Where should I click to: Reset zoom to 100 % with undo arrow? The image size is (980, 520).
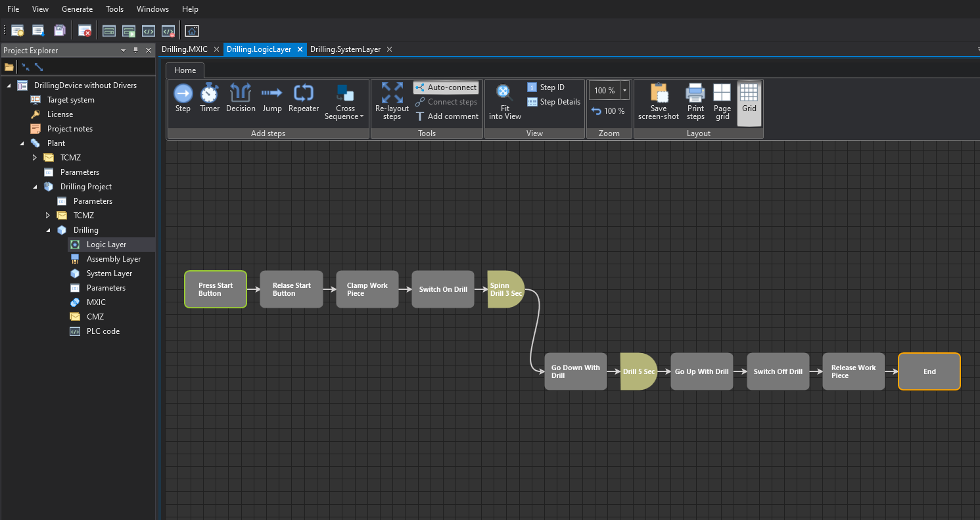tap(608, 111)
